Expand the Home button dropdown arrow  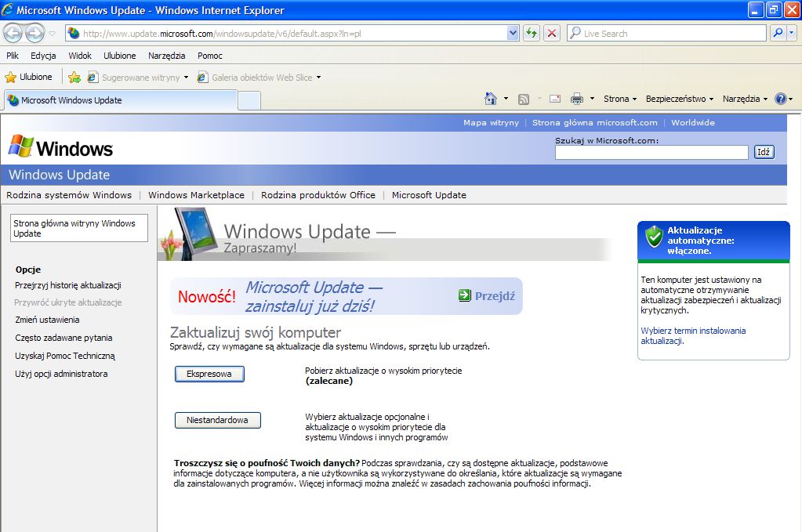(506, 99)
